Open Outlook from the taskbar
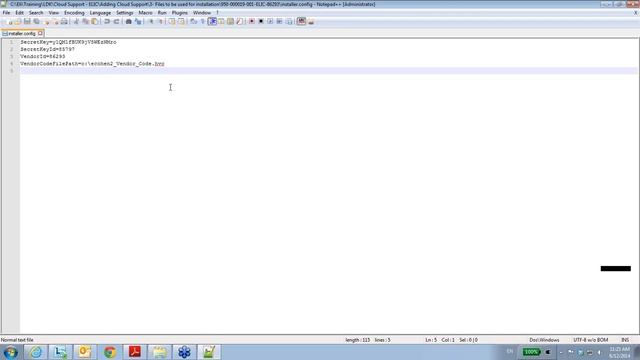Screen dimensions: 640x360 (x=85, y=352)
